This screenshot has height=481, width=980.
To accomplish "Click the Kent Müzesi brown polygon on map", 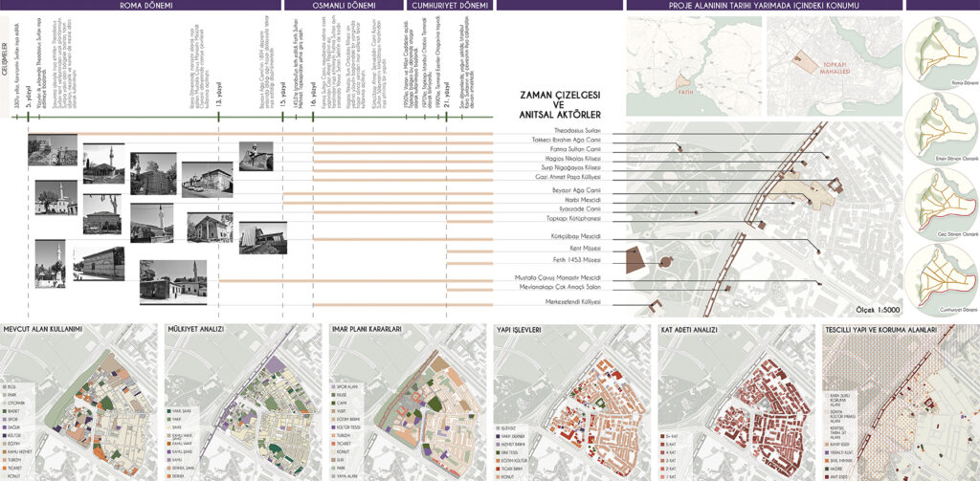I will click(x=635, y=258).
